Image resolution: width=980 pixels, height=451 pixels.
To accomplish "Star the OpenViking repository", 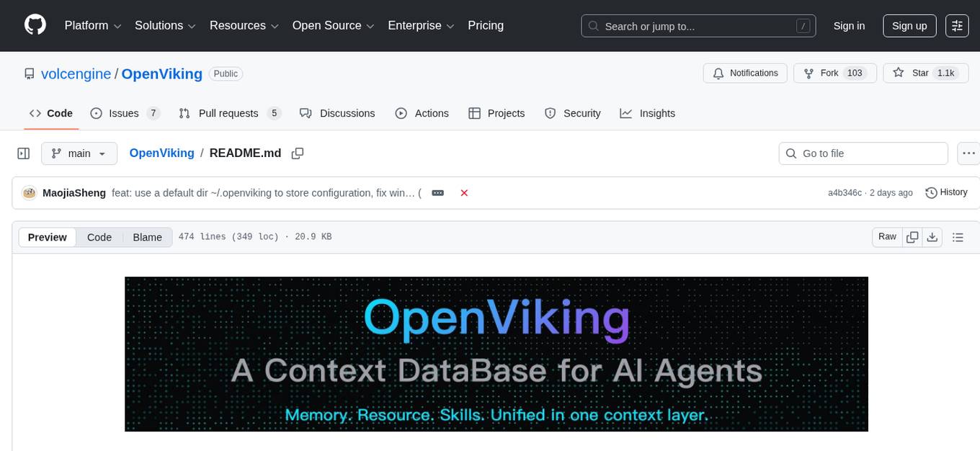I will coord(920,73).
